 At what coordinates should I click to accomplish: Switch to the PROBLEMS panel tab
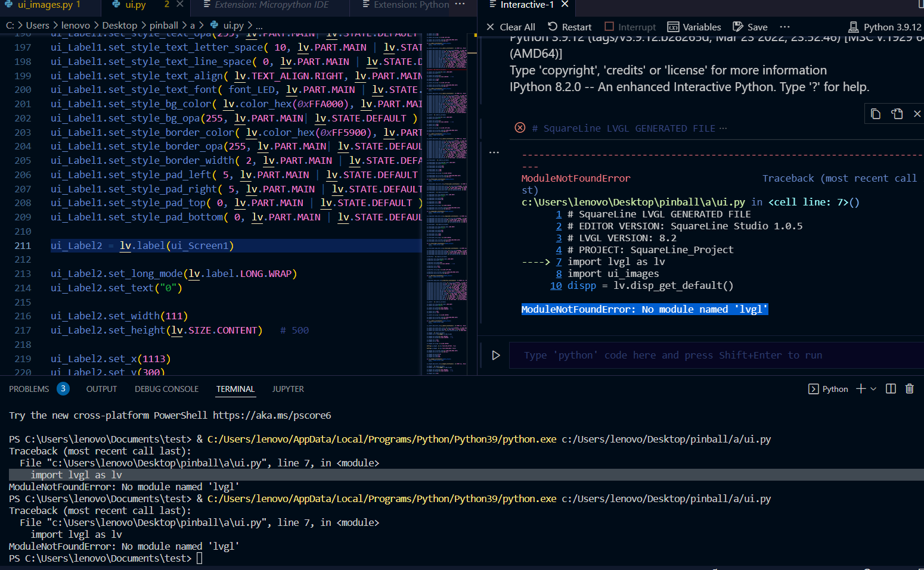29,389
